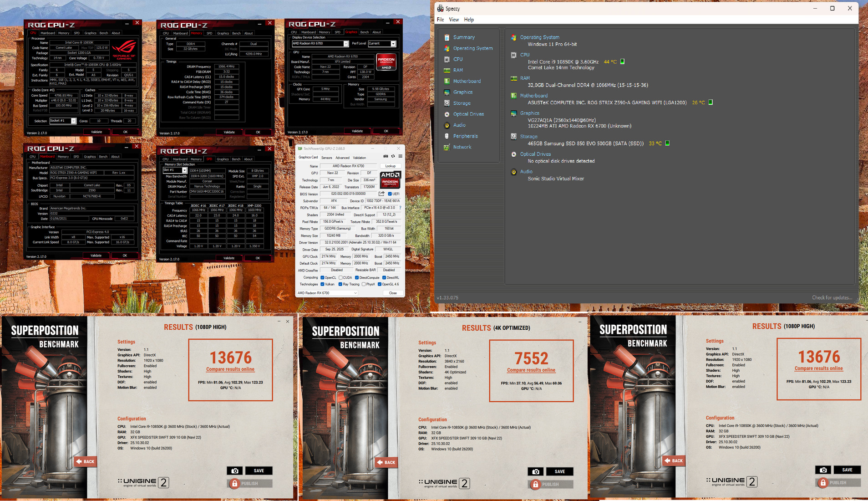Viewport: 868px width, 501px height.
Task: Open Summary section icon in Speccy sidebar
Action: (447, 37)
